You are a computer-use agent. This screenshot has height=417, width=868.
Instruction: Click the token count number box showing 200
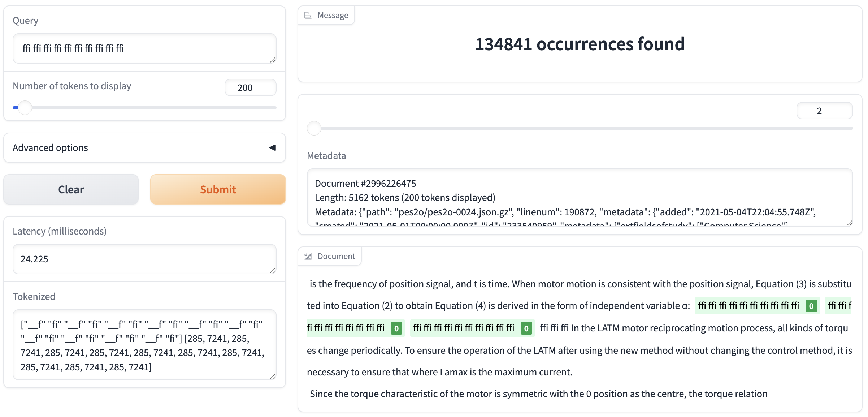250,88
